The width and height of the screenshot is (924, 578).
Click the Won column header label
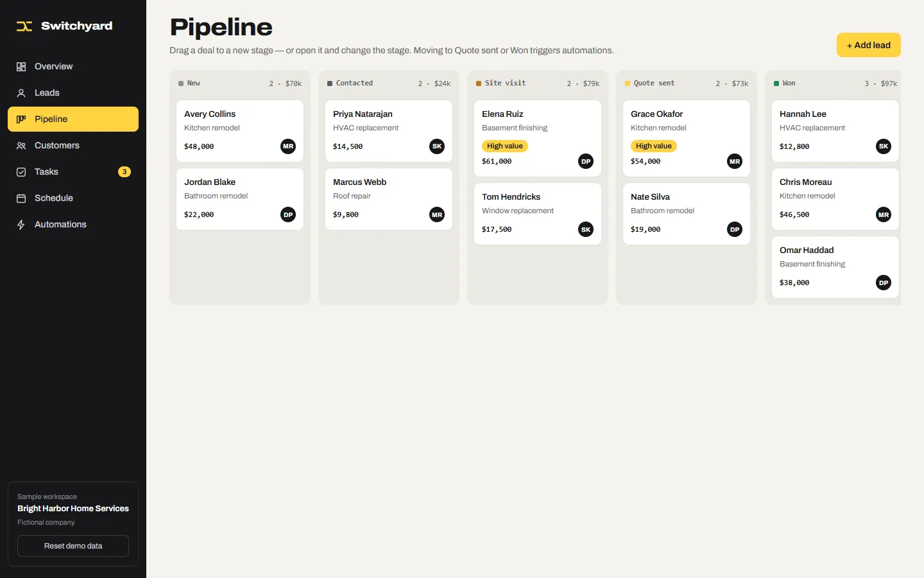pos(789,83)
